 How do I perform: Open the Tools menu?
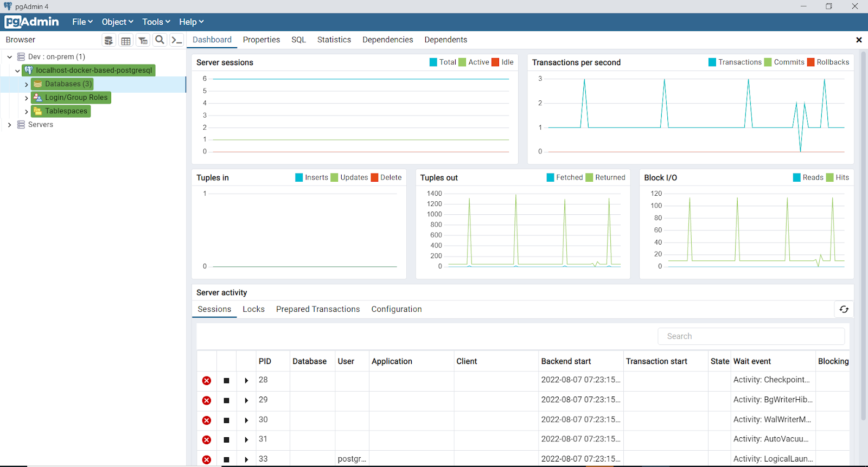point(156,22)
